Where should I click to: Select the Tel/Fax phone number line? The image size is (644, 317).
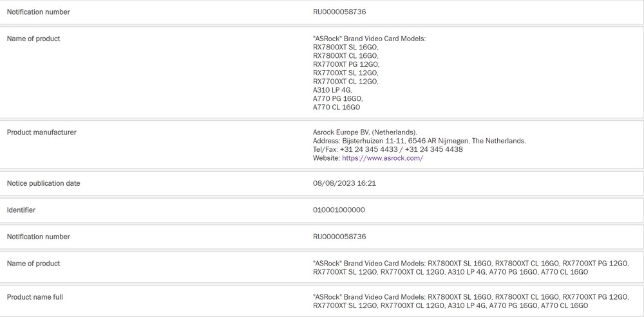click(x=388, y=149)
